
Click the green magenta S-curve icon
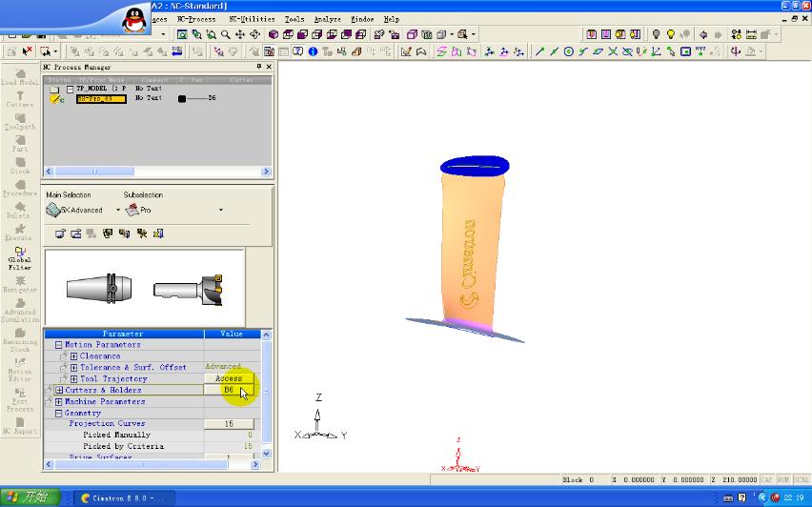(x=441, y=51)
